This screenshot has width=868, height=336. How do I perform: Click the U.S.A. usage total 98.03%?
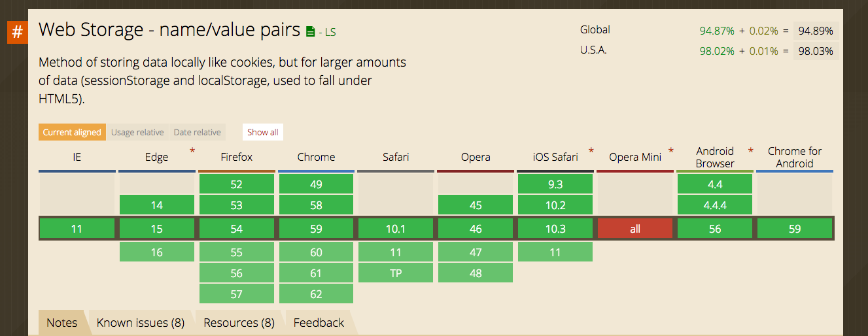(x=816, y=51)
